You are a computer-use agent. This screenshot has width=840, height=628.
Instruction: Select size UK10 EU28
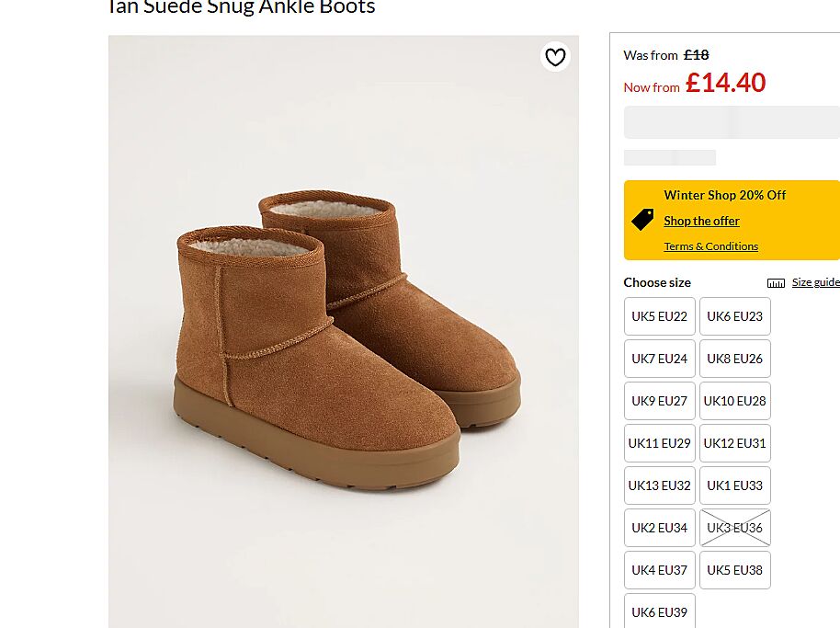(734, 401)
